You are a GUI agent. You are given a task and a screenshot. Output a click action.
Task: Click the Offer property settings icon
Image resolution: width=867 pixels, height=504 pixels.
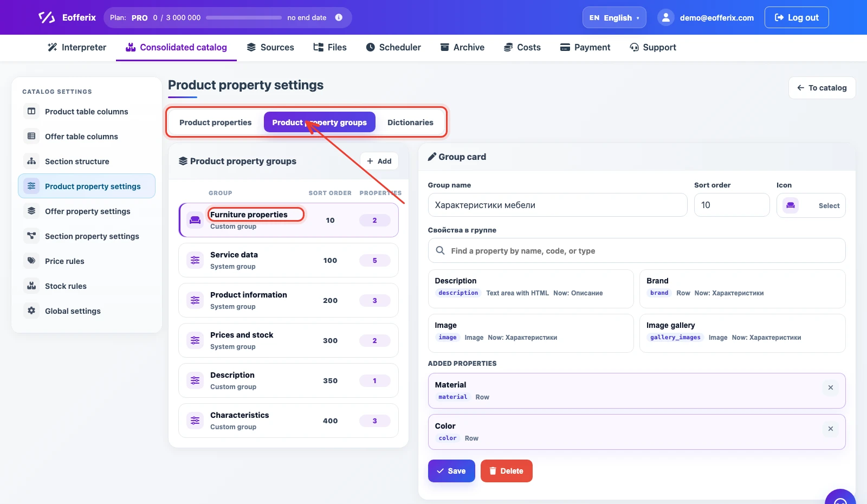(x=31, y=211)
